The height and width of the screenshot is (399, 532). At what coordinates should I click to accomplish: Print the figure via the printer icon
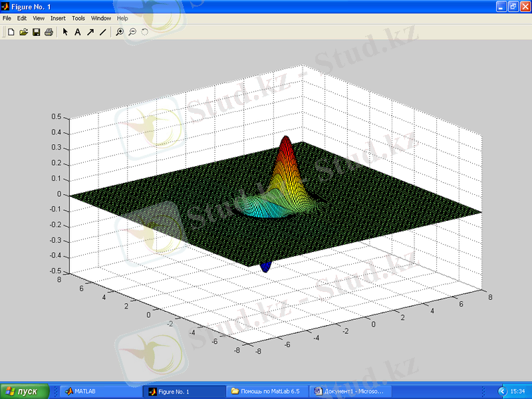(49, 31)
